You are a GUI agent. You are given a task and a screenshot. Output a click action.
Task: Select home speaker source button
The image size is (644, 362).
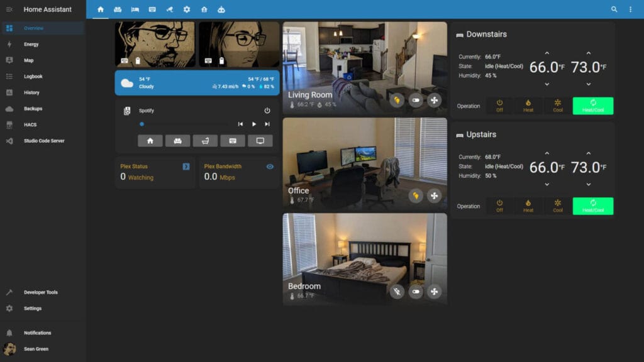(x=150, y=141)
